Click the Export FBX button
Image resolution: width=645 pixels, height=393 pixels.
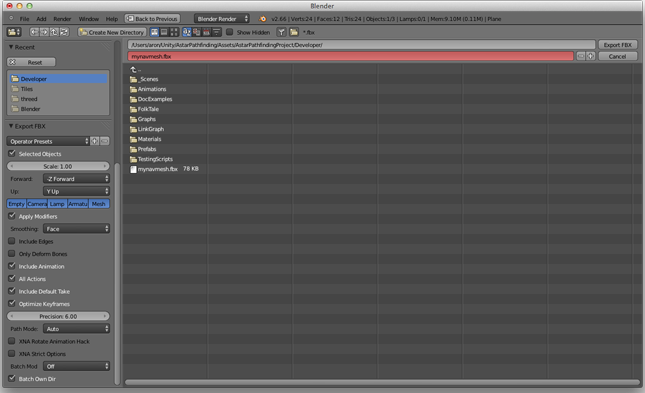[x=618, y=45]
